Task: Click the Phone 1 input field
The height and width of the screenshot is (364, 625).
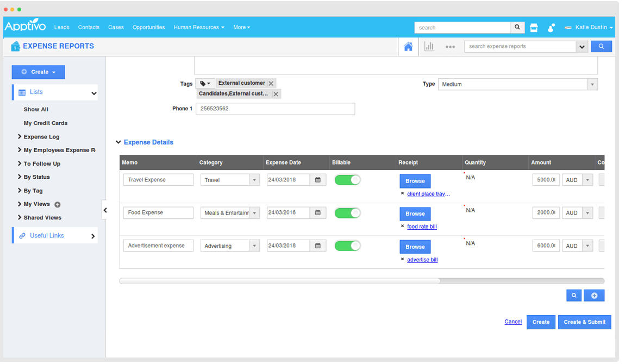Action: pos(275,109)
